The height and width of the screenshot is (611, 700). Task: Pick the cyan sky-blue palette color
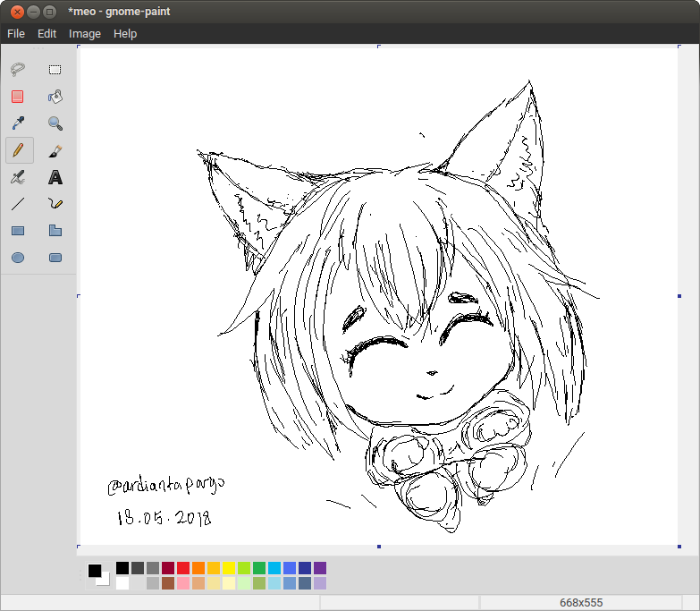coord(274,568)
